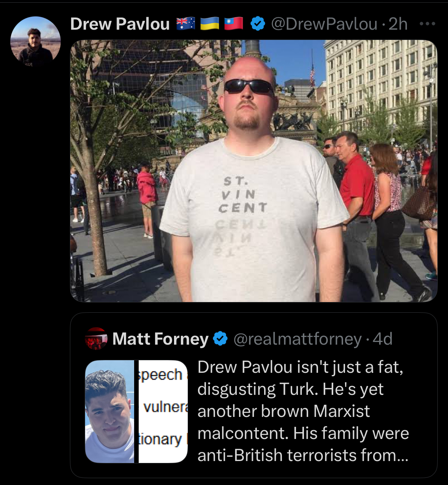Open Matt Forney's small profile avatar
This screenshot has height=485, width=448.
(x=96, y=339)
